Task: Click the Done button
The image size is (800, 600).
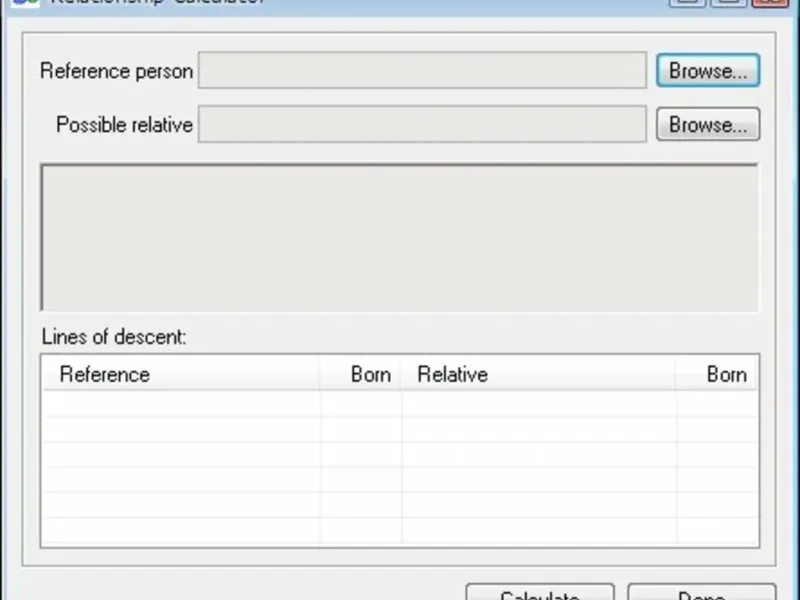Action: point(702,592)
